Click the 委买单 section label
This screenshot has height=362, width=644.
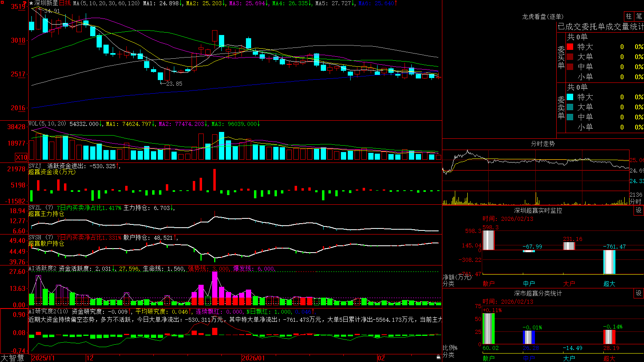tap(561, 57)
